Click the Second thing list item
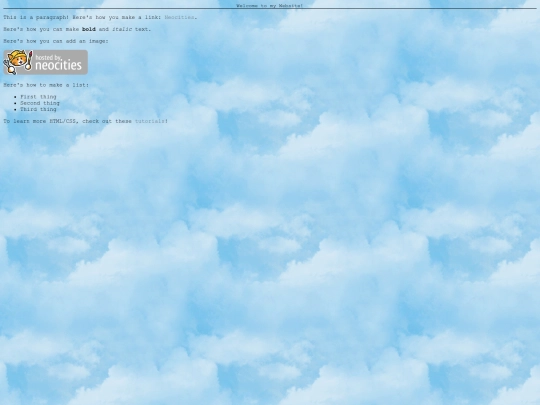Screen dimensions: 540x405 tap(40, 103)
